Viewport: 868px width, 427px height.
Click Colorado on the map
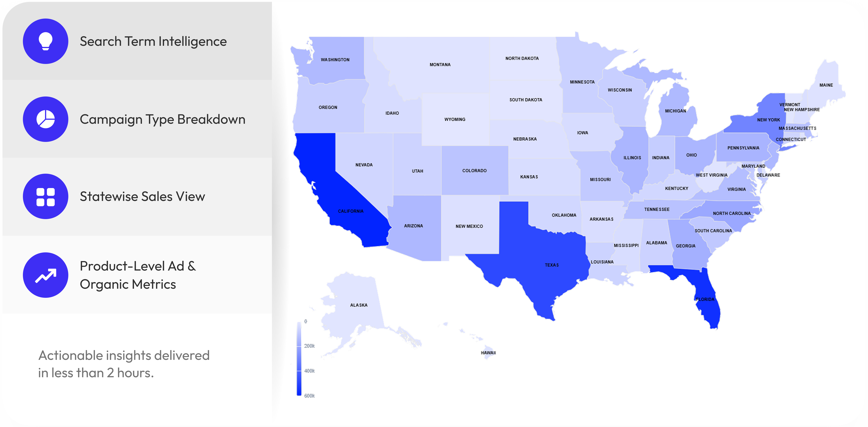[x=474, y=170]
